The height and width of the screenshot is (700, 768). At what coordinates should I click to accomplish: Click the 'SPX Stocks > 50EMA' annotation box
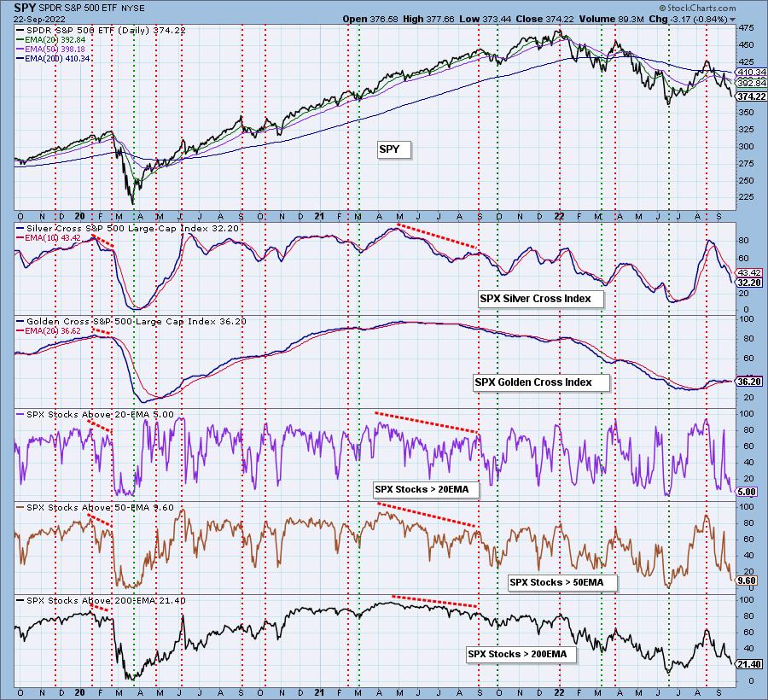click(x=562, y=582)
